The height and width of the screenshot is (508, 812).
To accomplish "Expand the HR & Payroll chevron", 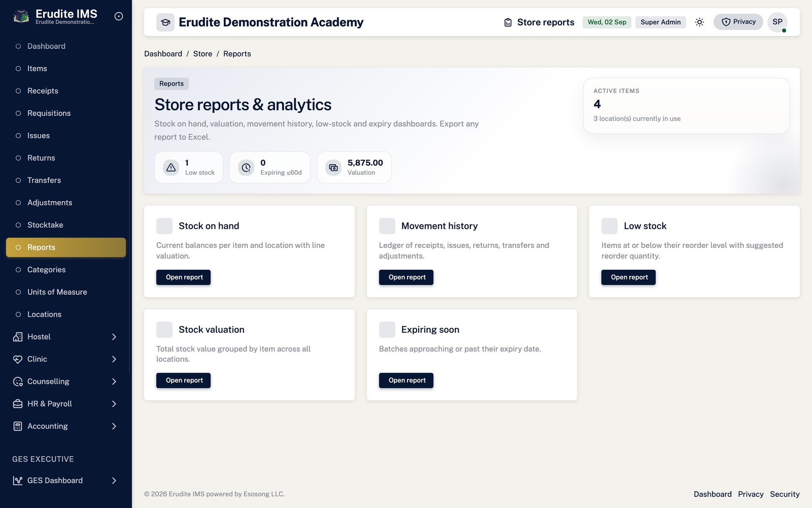I will coord(114,404).
